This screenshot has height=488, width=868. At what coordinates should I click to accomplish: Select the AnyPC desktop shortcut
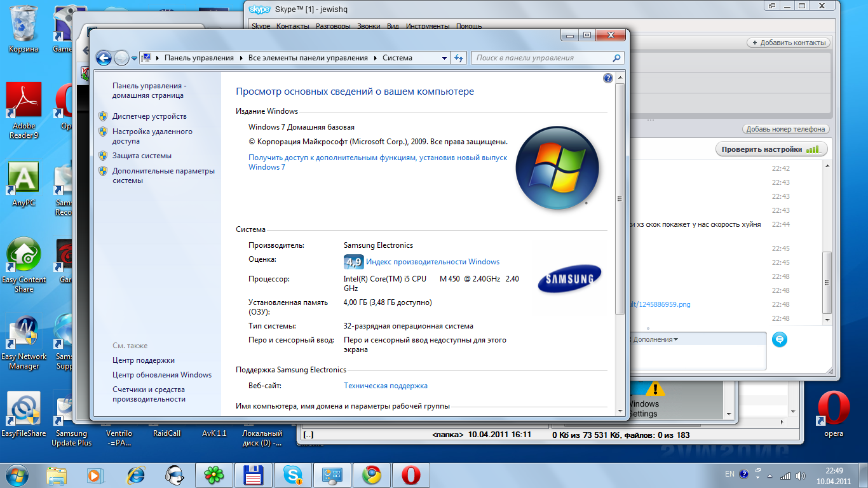coord(24,185)
